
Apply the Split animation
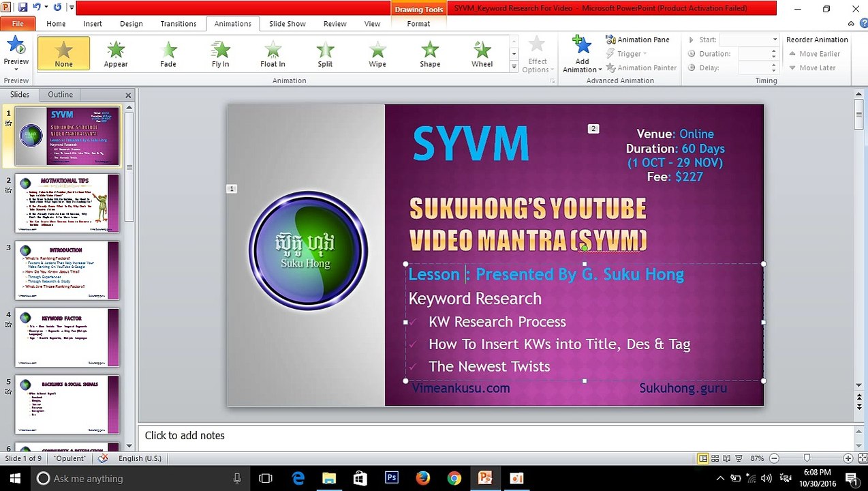325,53
